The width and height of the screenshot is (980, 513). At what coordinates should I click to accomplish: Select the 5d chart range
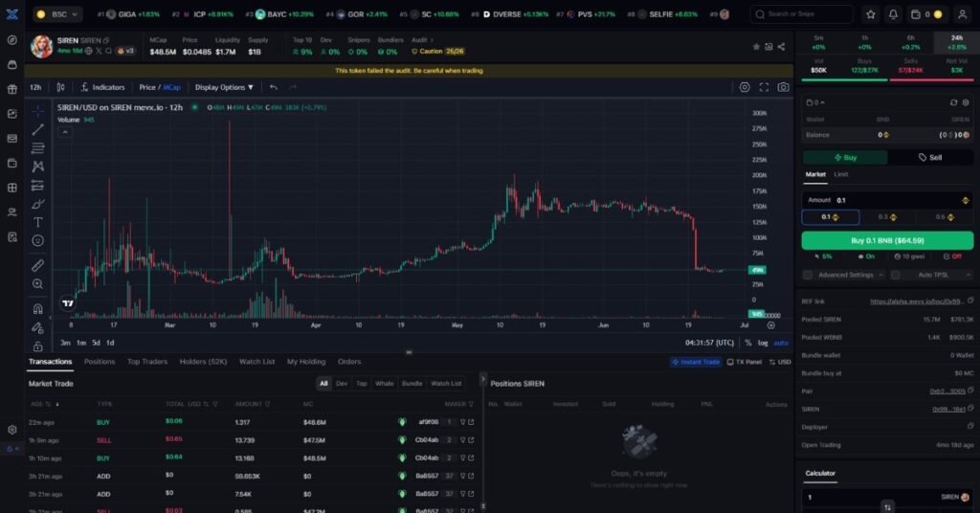pyautogui.click(x=96, y=343)
